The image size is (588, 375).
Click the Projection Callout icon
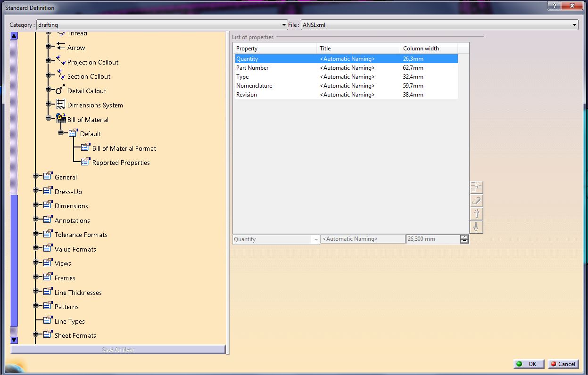(x=61, y=61)
